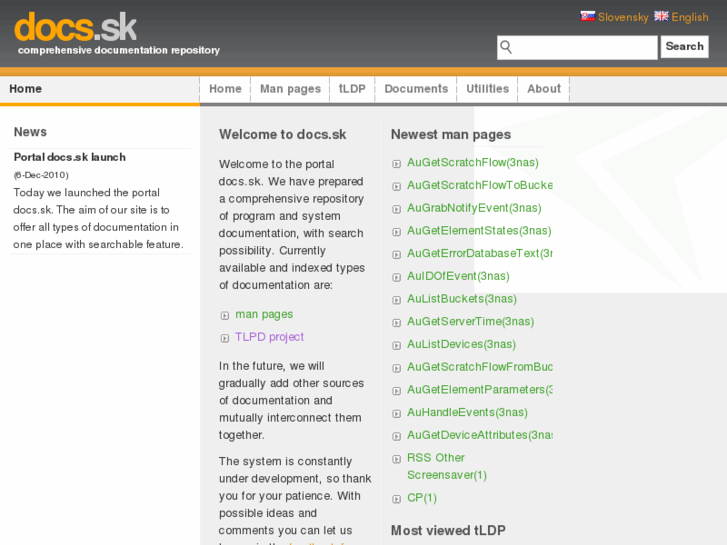
Task: Click the British flag icon
Action: [661, 16]
